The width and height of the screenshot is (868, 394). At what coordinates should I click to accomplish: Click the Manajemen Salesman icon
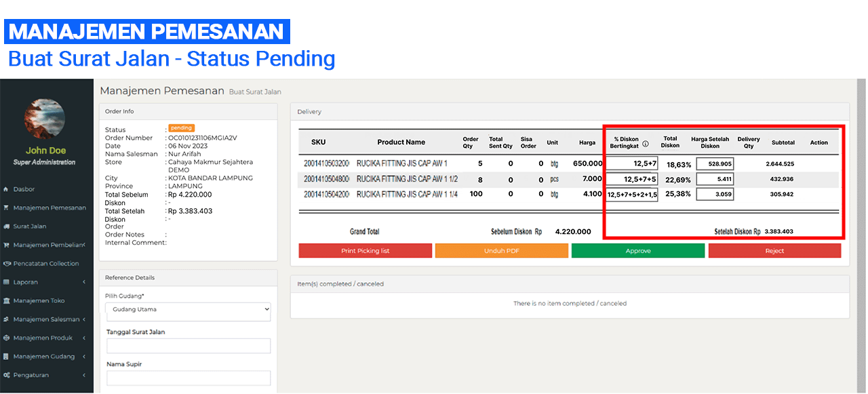[6, 319]
